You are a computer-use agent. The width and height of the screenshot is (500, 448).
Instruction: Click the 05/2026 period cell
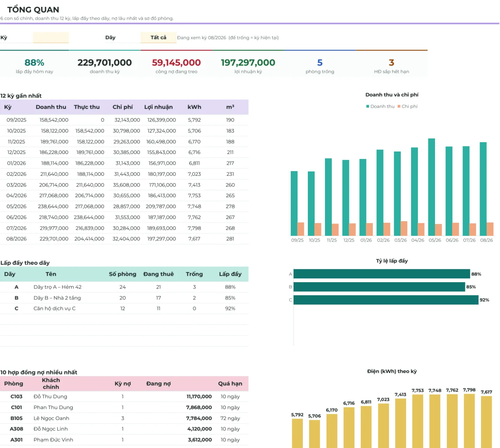[16, 206]
